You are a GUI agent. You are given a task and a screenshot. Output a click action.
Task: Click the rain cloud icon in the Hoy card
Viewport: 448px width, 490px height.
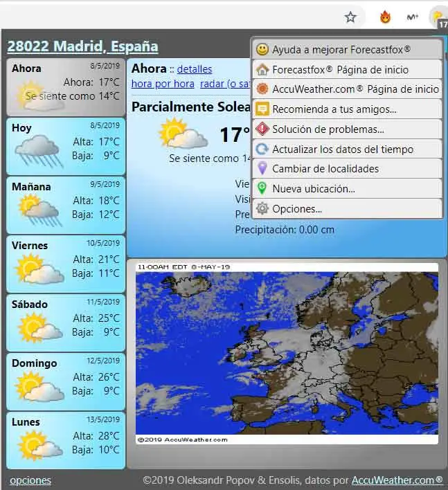pyautogui.click(x=38, y=151)
